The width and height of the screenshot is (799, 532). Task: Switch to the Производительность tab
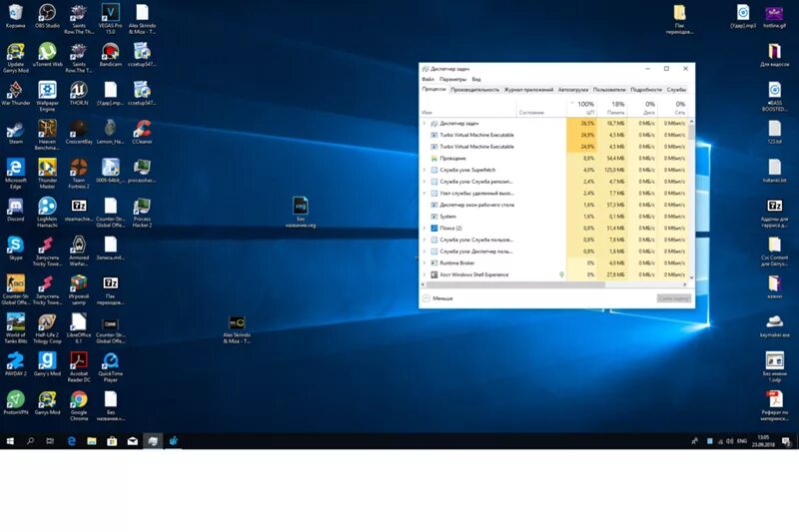click(475, 90)
